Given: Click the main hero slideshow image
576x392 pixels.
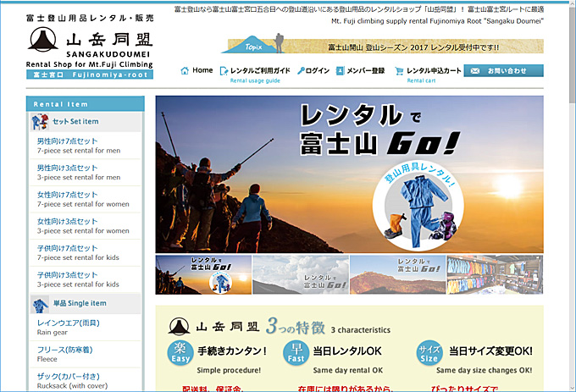Looking at the screenshot, I should [349, 174].
